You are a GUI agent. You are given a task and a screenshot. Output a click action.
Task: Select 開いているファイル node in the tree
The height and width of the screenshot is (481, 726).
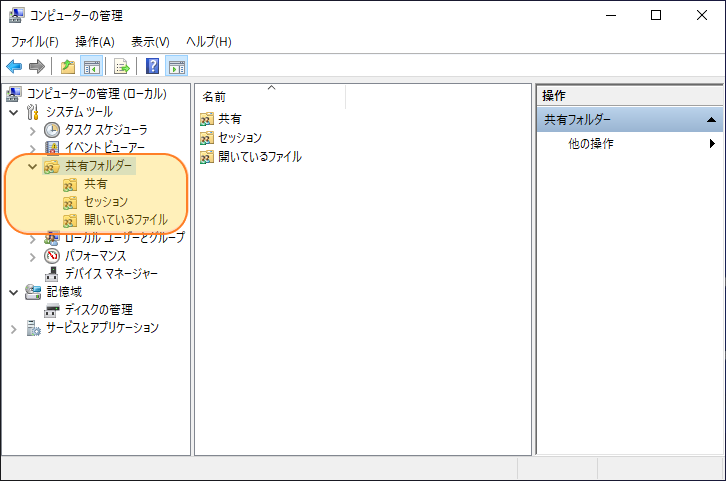point(125,220)
